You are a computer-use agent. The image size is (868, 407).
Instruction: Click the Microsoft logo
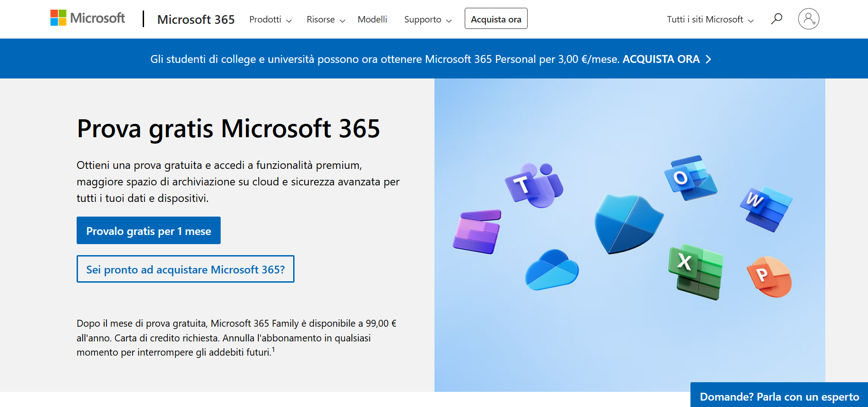(87, 18)
